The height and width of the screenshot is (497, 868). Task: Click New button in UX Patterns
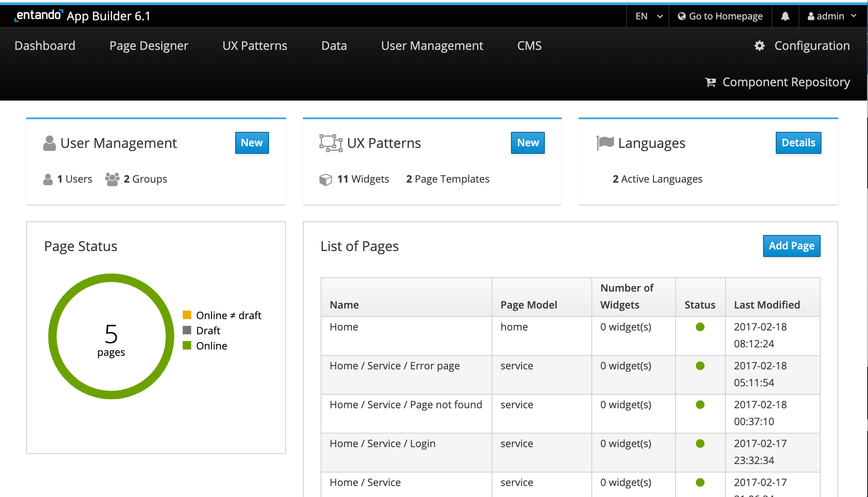(x=527, y=142)
